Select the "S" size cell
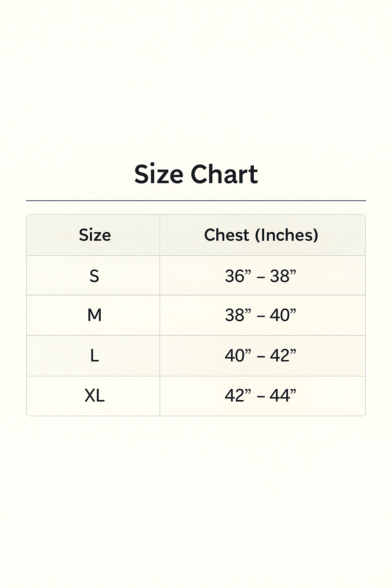 pos(94,276)
